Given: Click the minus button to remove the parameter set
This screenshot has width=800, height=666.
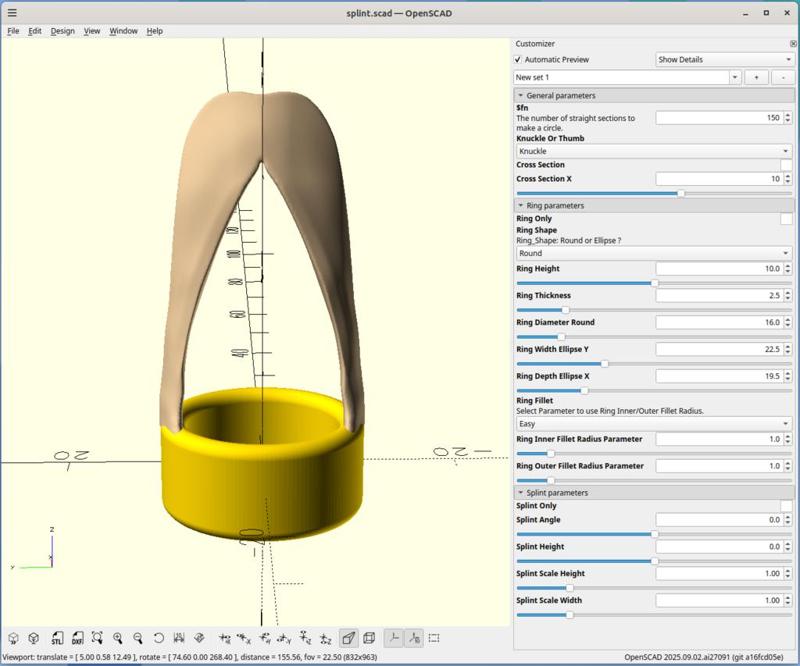Looking at the screenshot, I should [784, 77].
